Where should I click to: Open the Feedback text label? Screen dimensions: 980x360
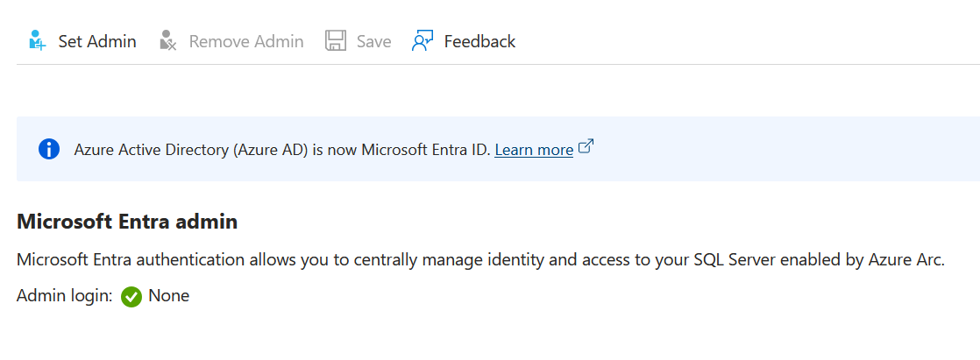(479, 41)
